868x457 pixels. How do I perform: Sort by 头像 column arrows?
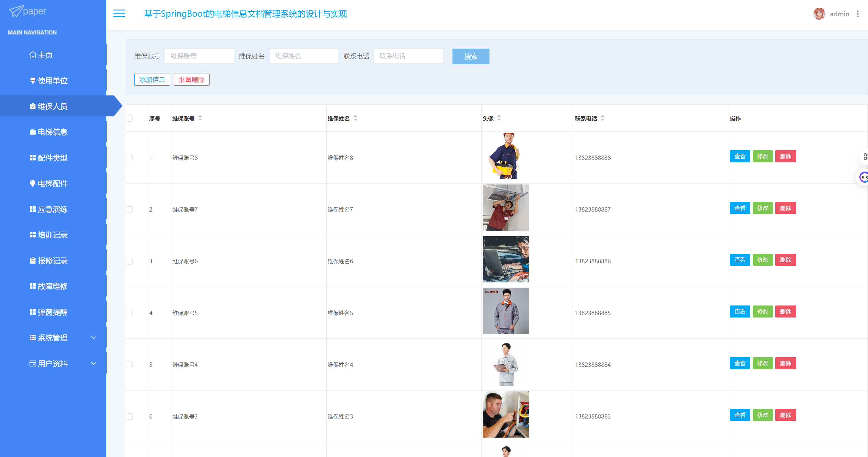click(x=499, y=118)
